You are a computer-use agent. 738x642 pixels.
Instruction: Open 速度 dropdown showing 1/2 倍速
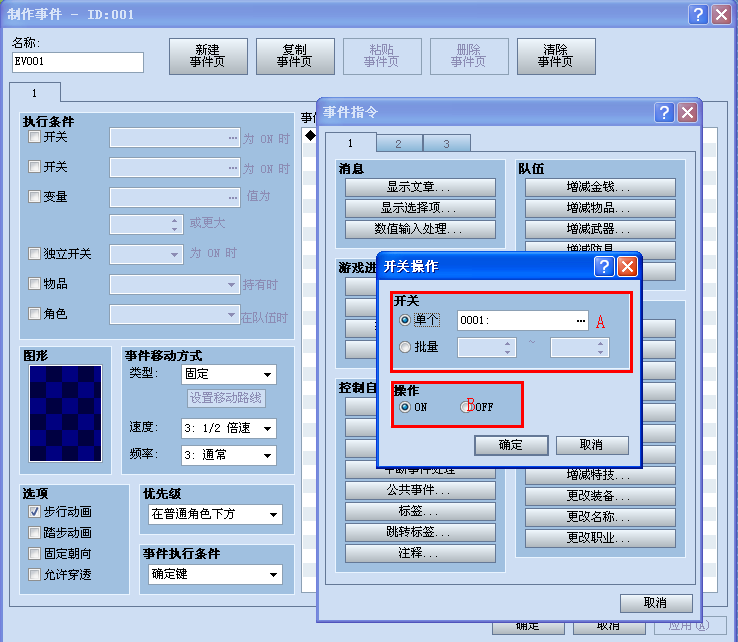229,428
